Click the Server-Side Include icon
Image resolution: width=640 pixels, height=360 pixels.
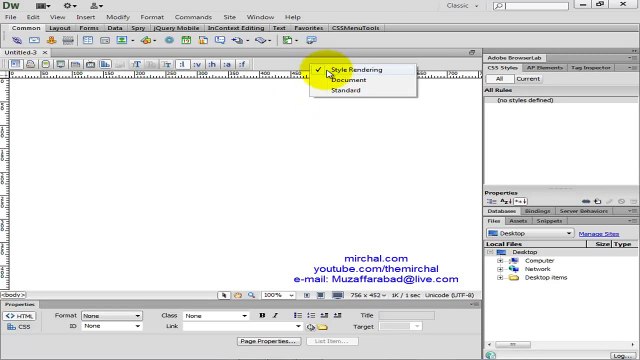(203, 40)
